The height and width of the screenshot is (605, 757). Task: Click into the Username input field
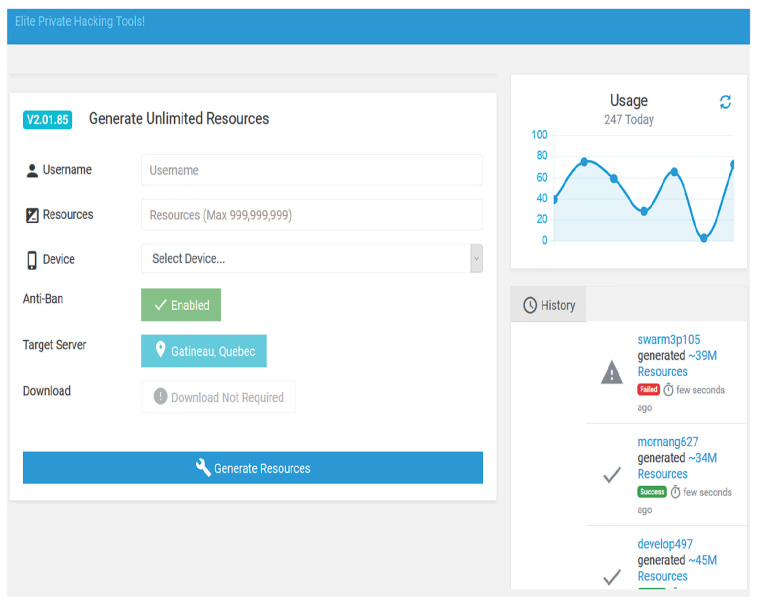click(x=311, y=170)
